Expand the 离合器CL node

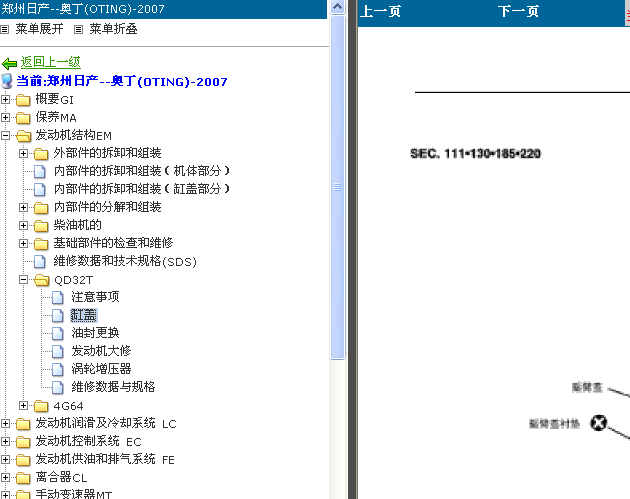coord(5,477)
